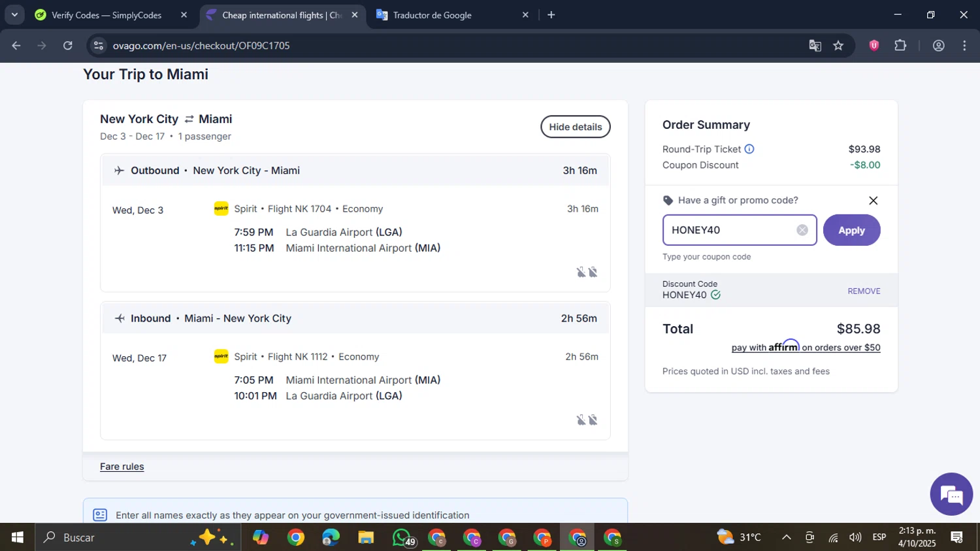Image resolution: width=980 pixels, height=551 pixels.
Task: Click the inbound airplane icon
Action: click(120, 318)
